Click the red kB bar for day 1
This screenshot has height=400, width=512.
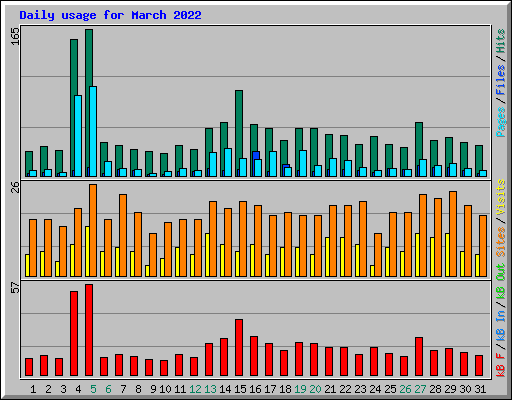pos(29,367)
